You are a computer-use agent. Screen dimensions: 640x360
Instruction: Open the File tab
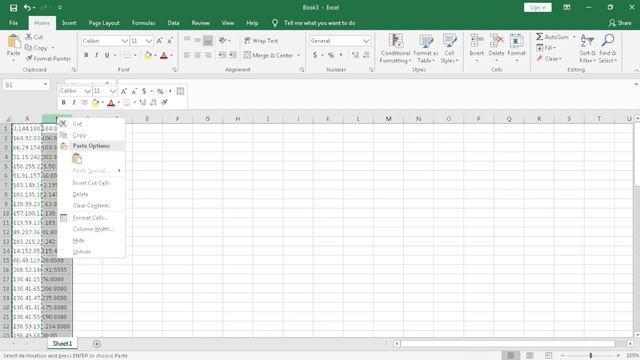(13, 23)
